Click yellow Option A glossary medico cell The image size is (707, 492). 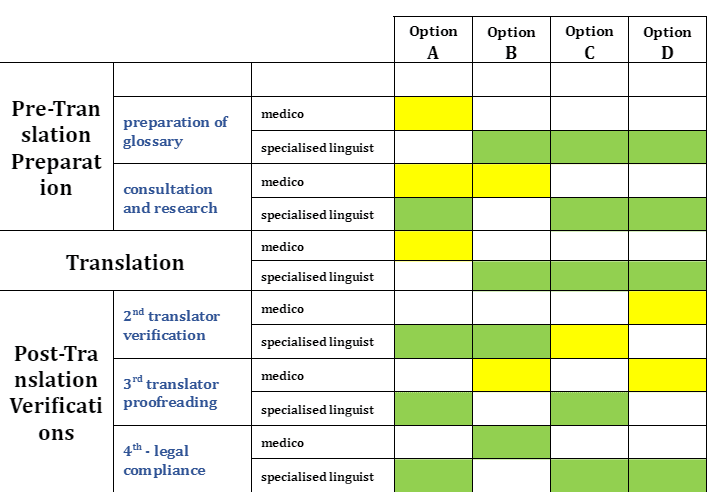(433, 113)
